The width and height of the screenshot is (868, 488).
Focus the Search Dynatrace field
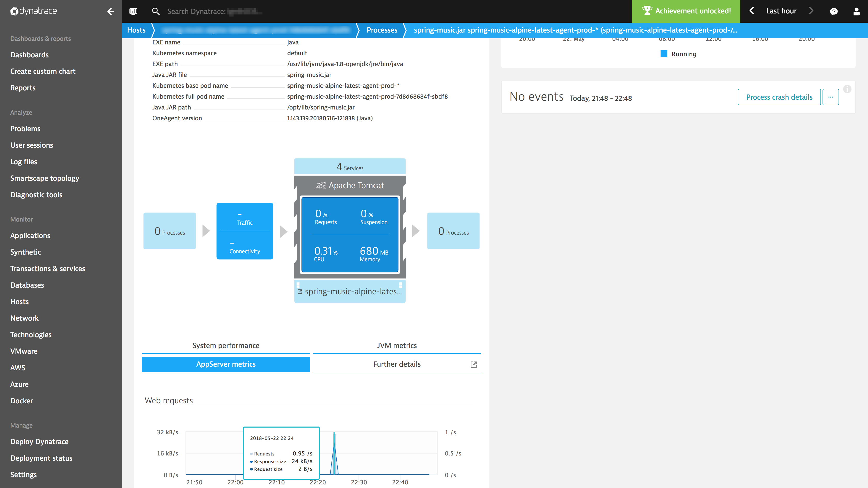[x=215, y=11]
